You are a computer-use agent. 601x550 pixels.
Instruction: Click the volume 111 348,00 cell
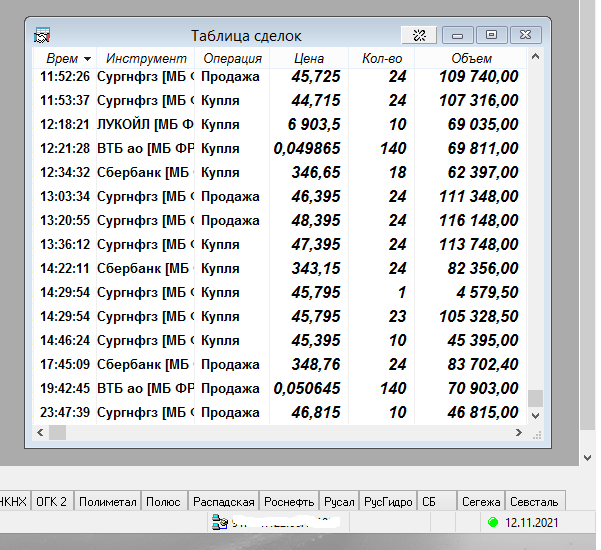coord(479,196)
